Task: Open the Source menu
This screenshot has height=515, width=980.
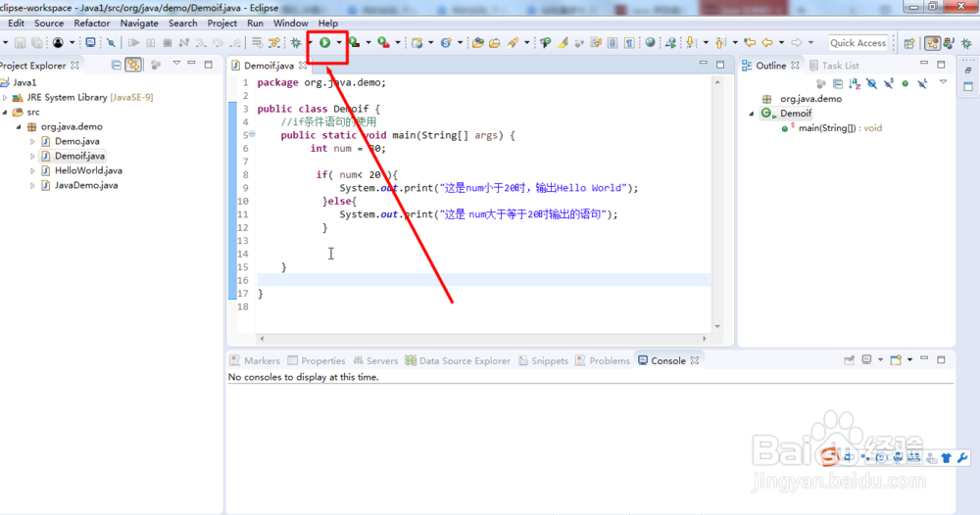Action: (x=49, y=23)
